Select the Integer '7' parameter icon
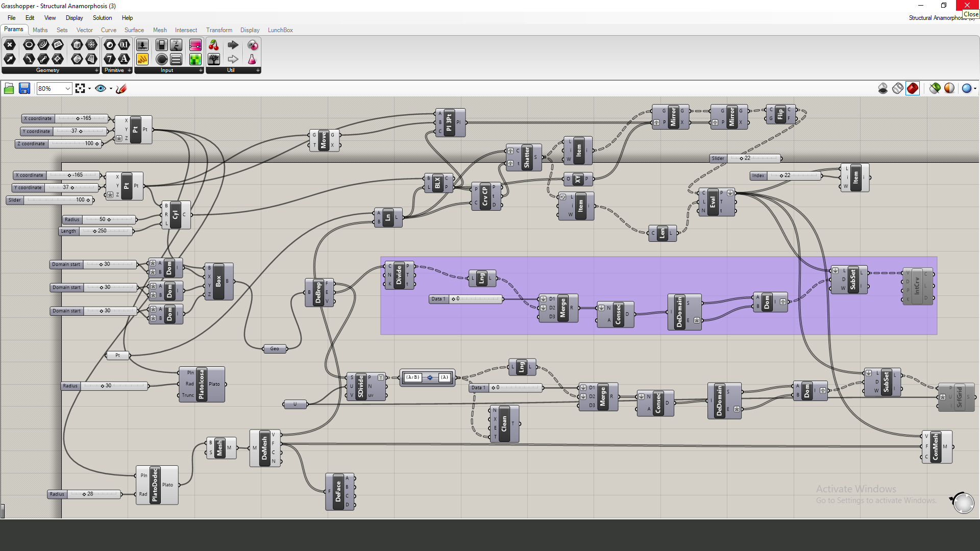Screen dimensions: 980x551 pyautogui.click(x=110, y=59)
